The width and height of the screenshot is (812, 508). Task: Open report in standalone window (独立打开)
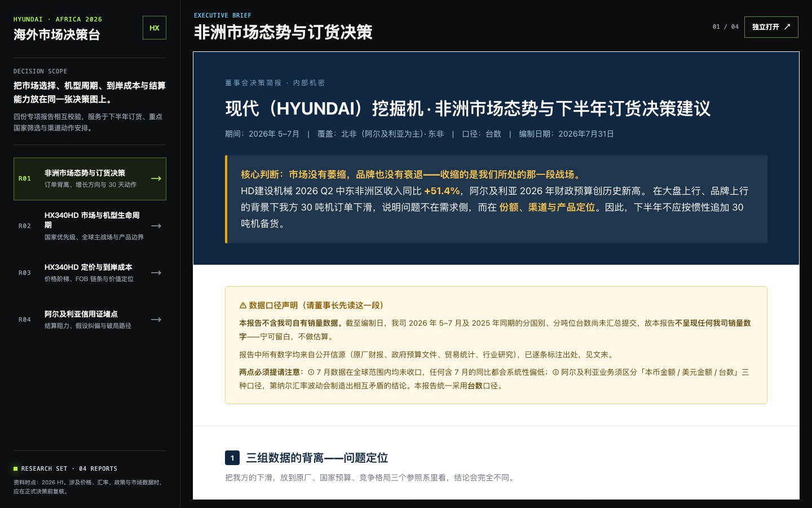771,27
